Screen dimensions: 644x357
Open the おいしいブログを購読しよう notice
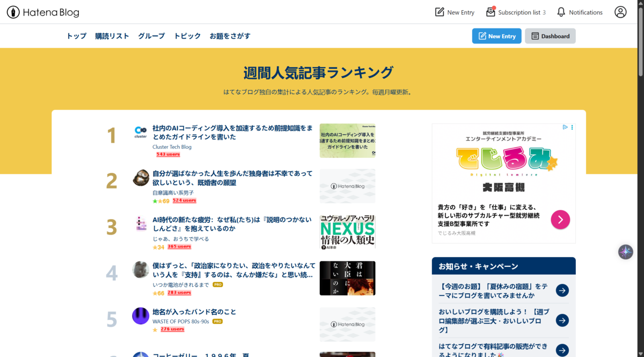coord(494,320)
